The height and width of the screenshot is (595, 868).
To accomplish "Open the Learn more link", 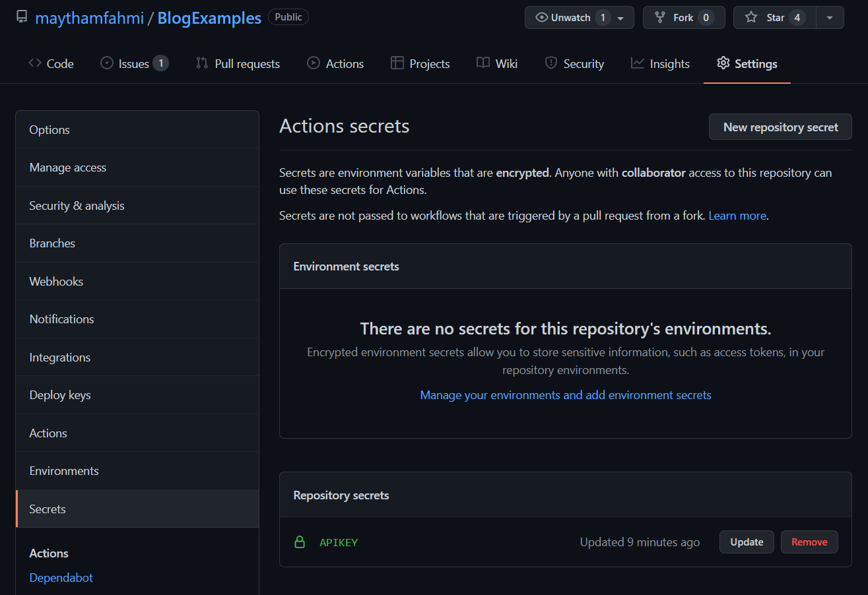I will [x=737, y=216].
